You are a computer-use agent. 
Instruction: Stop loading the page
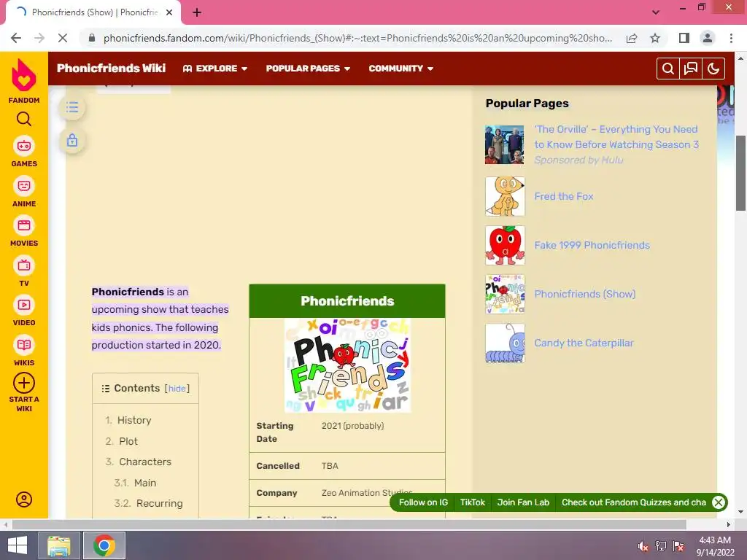pyautogui.click(x=63, y=38)
